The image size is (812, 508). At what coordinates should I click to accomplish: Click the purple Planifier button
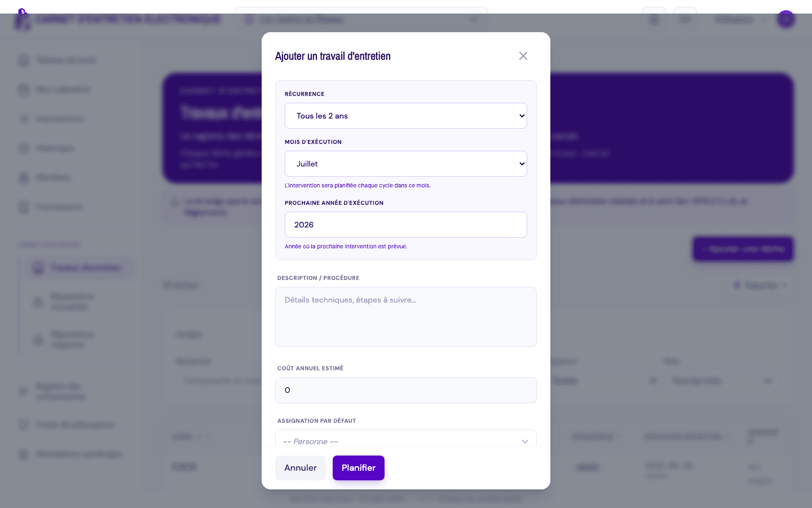click(x=359, y=468)
